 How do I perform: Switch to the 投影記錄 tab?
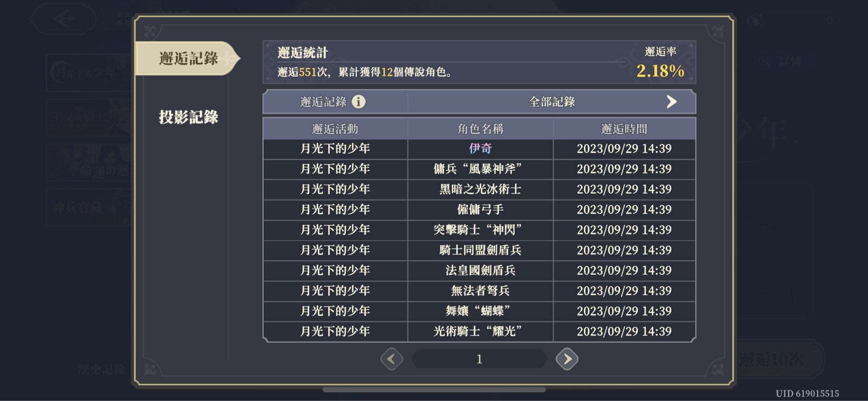click(x=188, y=117)
